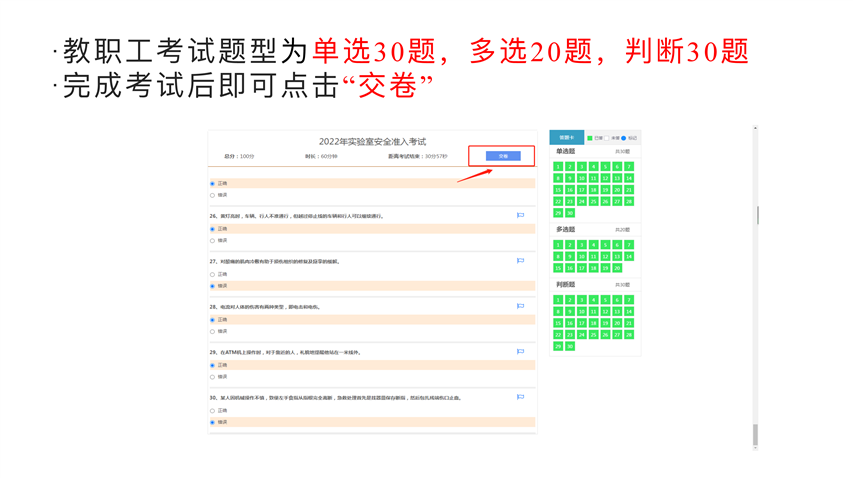Viewport: 853px width, 479px height.
Task: Flag question 27 with the bookmark icon
Action: tap(520, 261)
